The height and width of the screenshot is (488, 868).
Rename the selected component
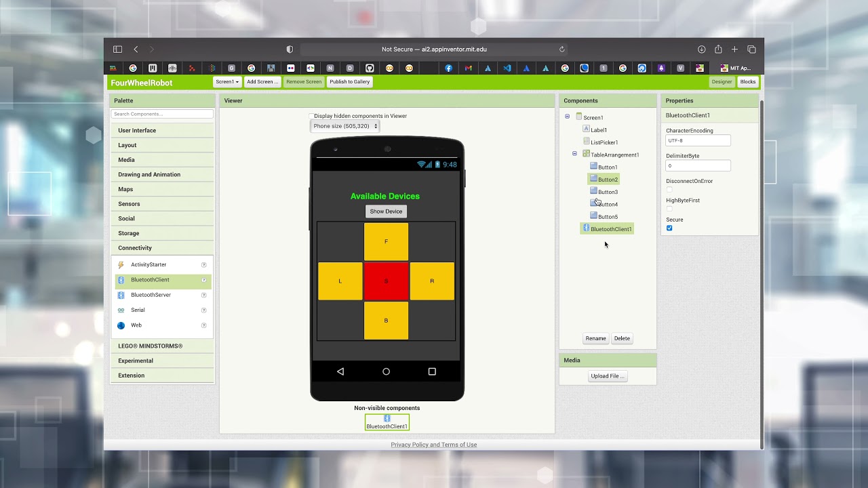[x=595, y=338]
